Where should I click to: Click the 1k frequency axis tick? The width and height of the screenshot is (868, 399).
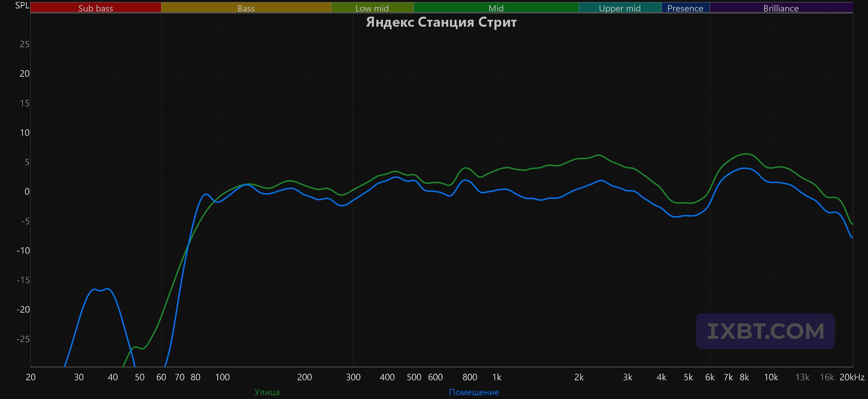[x=497, y=377]
